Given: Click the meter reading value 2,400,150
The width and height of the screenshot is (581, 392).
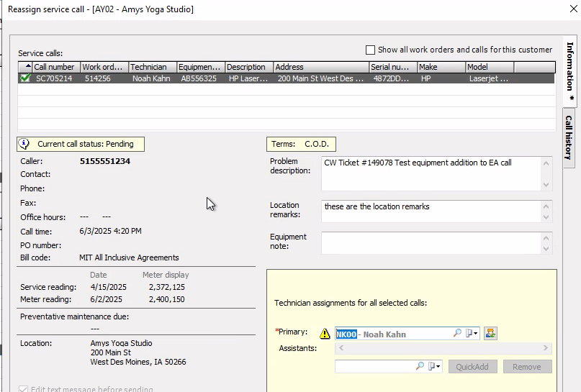Looking at the screenshot, I should pyautogui.click(x=167, y=299).
